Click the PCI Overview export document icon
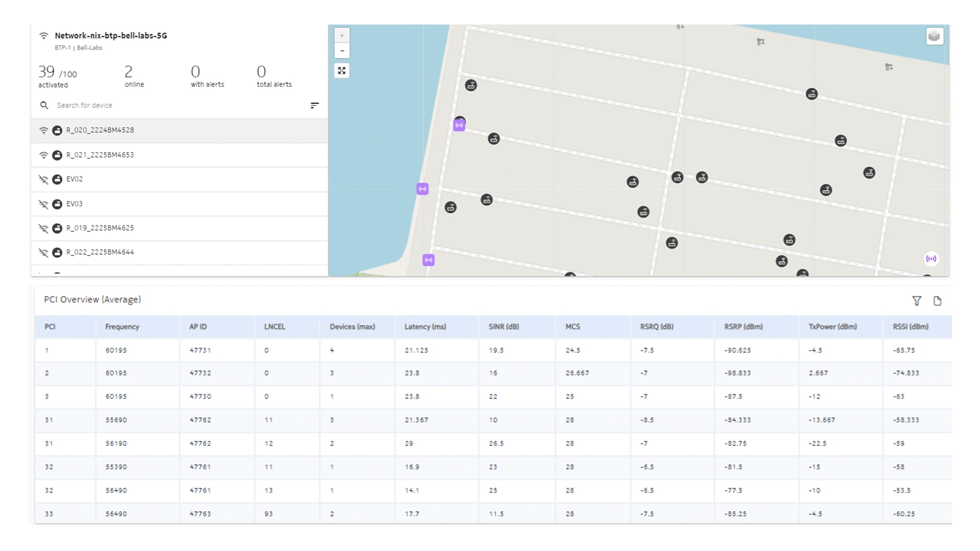The width and height of the screenshot is (980, 551). click(937, 301)
